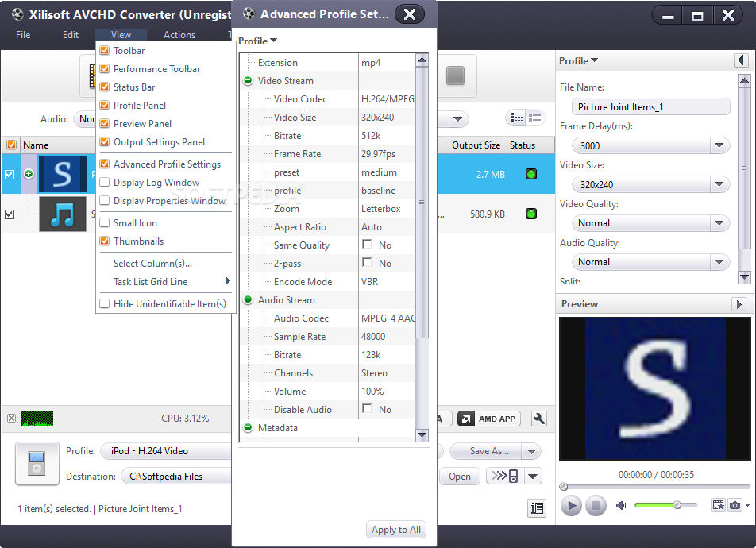The height and width of the screenshot is (548, 756).
Task: Click the Open destination button
Action: (x=460, y=476)
